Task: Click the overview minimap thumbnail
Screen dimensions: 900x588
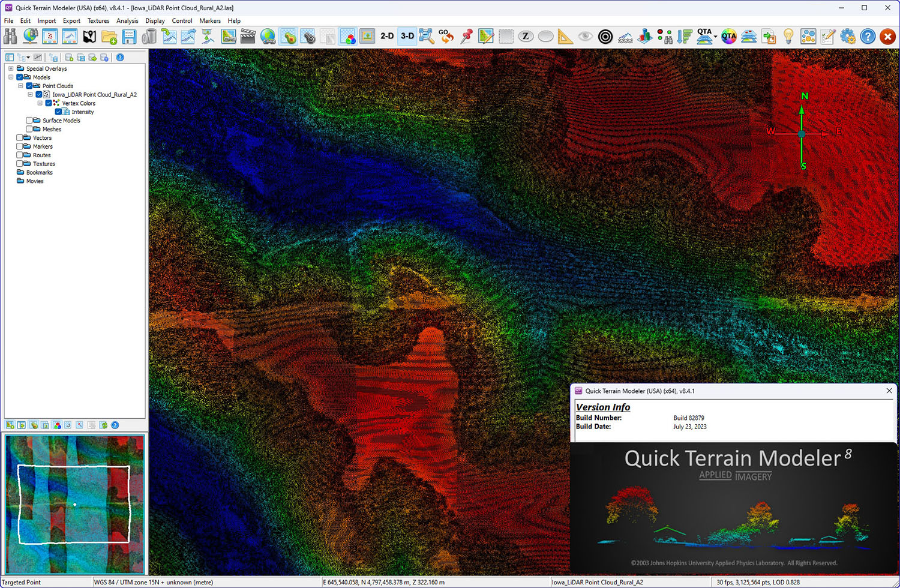Action: pyautogui.click(x=75, y=504)
